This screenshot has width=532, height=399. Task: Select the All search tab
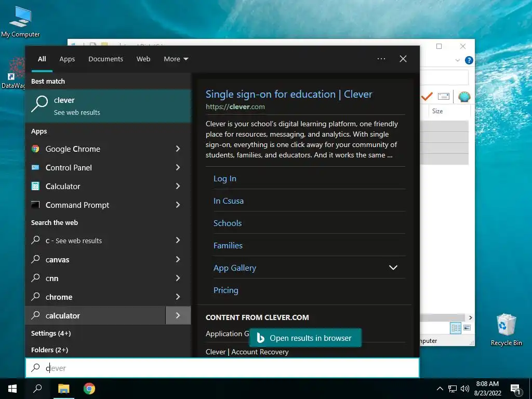[42, 59]
